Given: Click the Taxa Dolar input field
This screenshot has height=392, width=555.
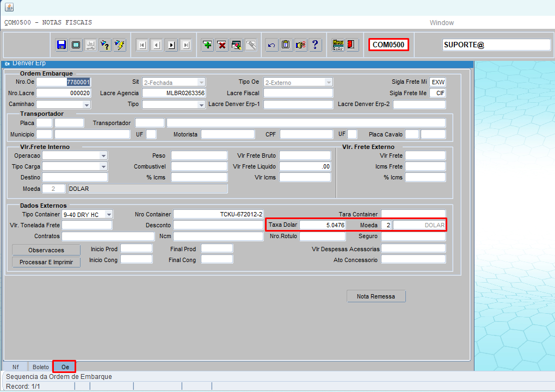Looking at the screenshot, I should 323,225.
